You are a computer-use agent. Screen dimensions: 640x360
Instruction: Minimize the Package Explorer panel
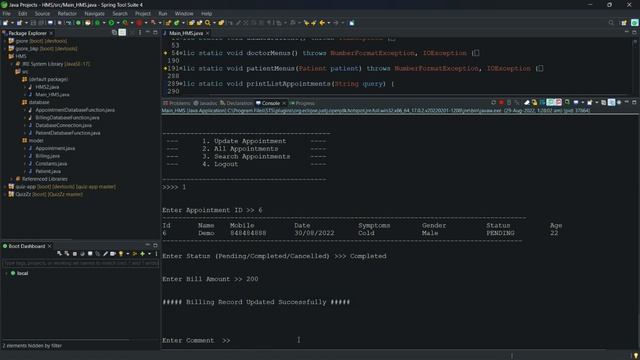click(x=148, y=32)
